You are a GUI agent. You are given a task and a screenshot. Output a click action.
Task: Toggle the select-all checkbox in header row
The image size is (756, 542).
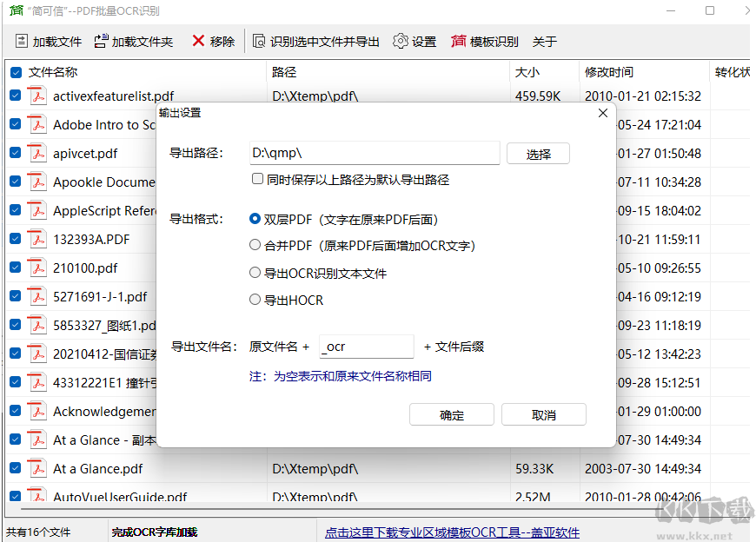pyautogui.click(x=14, y=72)
